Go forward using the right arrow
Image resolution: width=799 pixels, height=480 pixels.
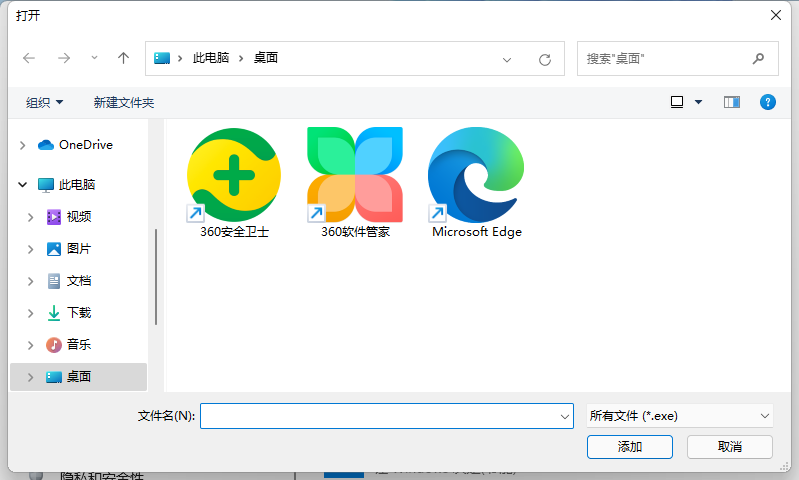tap(64, 58)
